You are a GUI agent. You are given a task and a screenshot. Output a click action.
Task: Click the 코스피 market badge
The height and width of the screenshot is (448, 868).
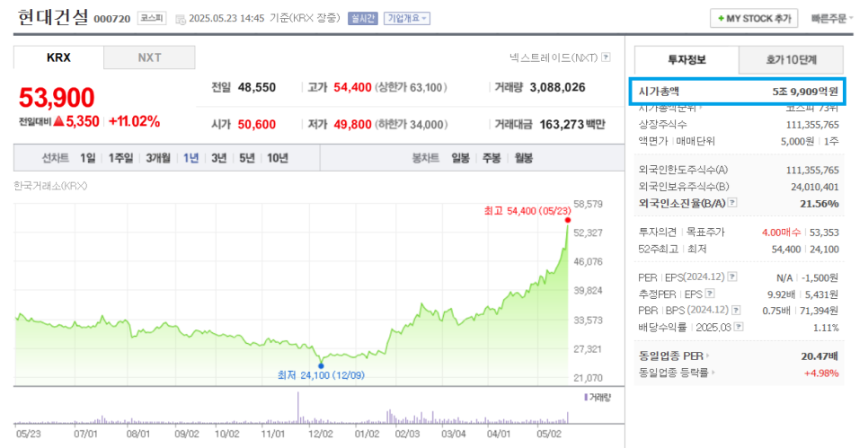152,18
